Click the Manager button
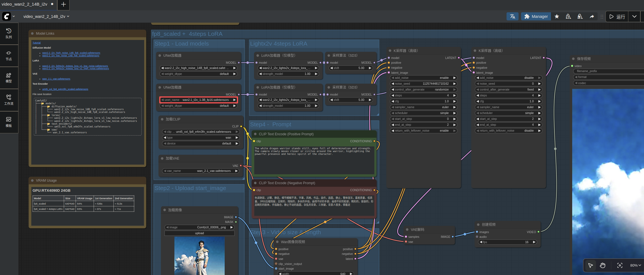 point(536,16)
